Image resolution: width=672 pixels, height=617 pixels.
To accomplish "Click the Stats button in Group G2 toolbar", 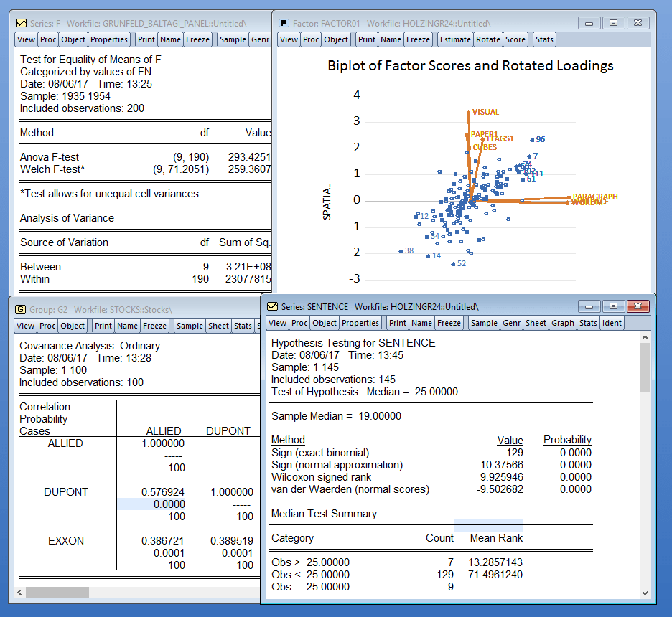I will click(x=243, y=326).
